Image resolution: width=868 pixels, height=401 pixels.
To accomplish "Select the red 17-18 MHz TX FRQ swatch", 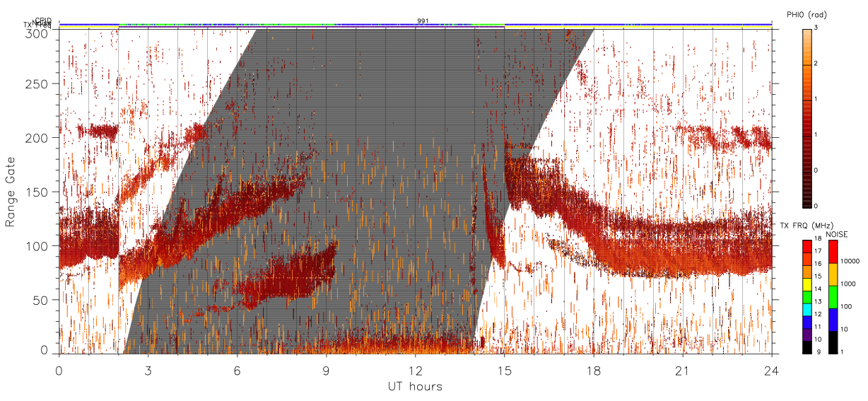I will click(807, 246).
